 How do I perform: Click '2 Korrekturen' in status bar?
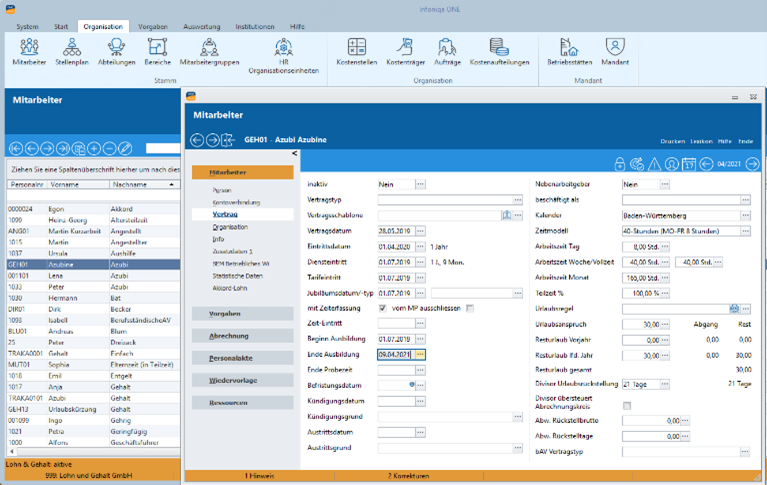(x=408, y=476)
